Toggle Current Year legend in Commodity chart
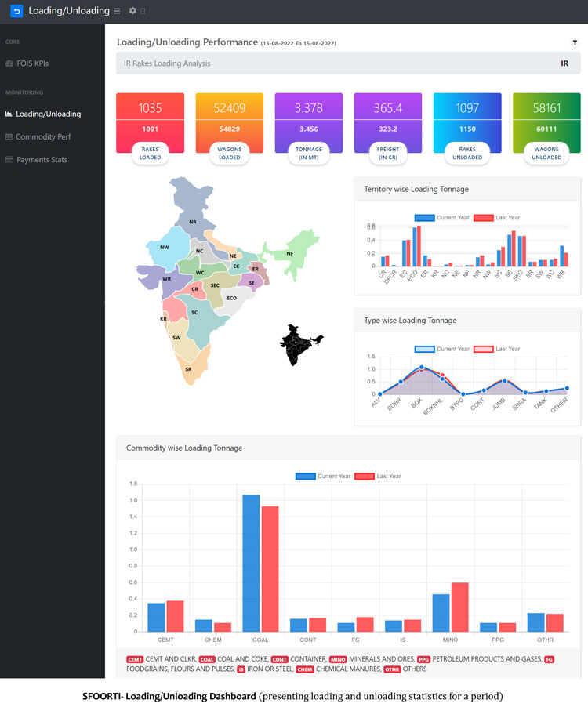The width and height of the screenshot is (588, 707). (323, 476)
